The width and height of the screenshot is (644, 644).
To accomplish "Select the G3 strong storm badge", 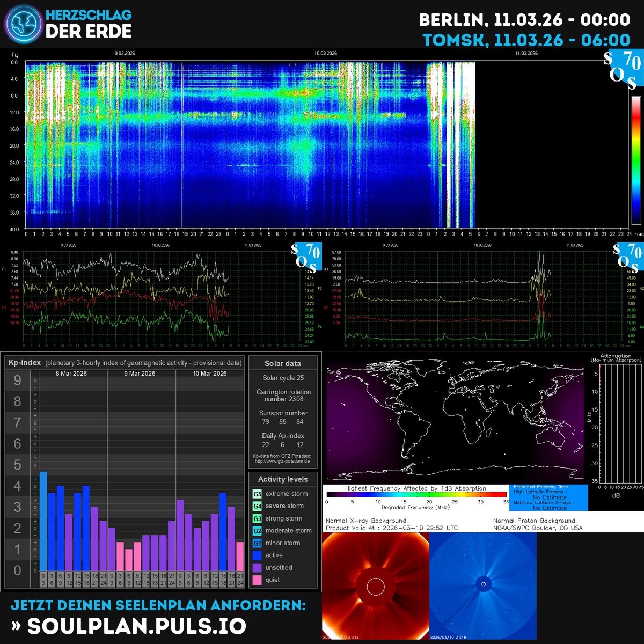I will coord(256,518).
